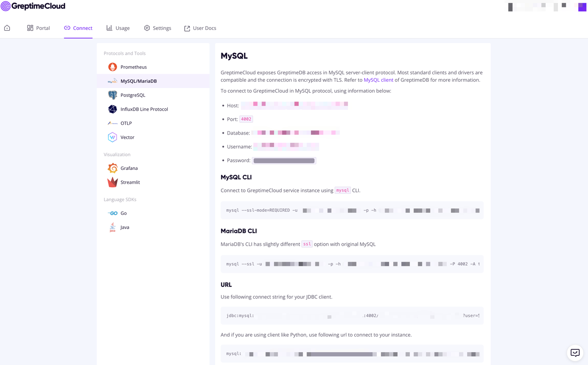This screenshot has height=365, width=588.
Task: Open Grafana visualization setup
Action: coord(129,168)
